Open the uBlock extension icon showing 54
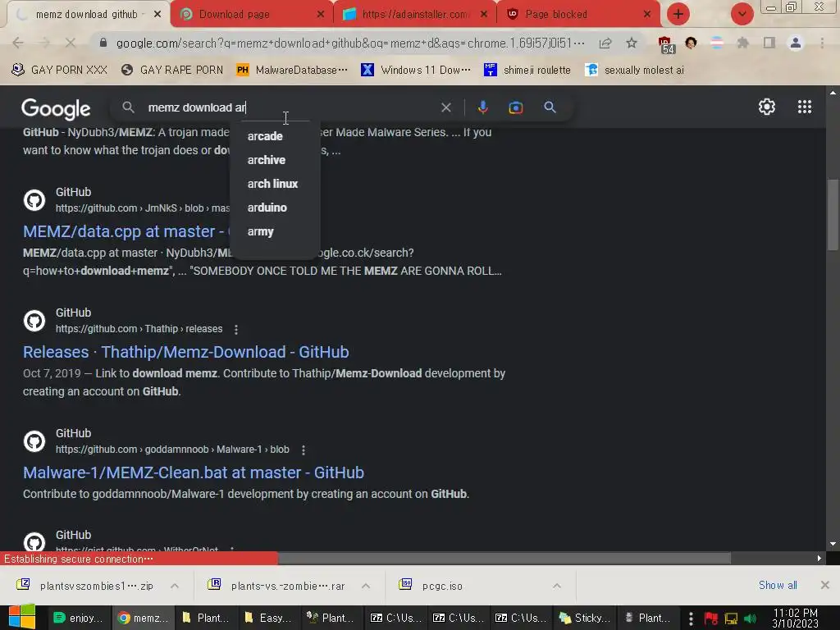Image resolution: width=840 pixels, height=630 pixels. (666, 44)
